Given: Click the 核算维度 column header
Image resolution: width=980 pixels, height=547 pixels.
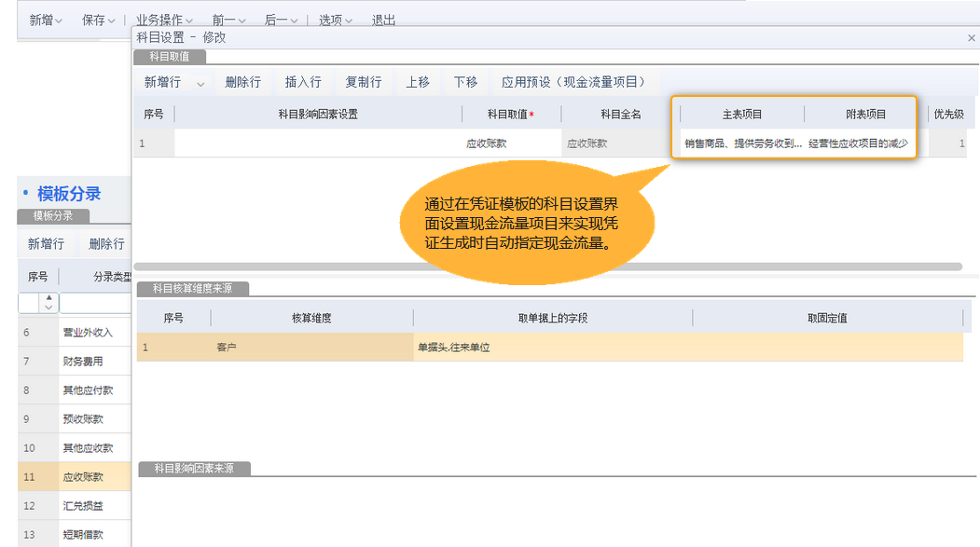Looking at the screenshot, I should click(x=311, y=319).
